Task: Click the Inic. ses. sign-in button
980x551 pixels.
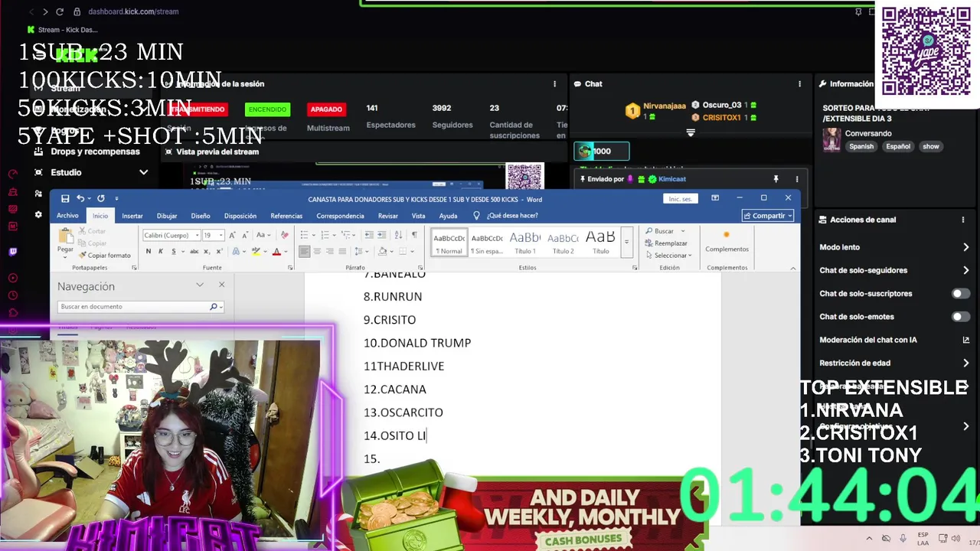Action: click(x=681, y=199)
